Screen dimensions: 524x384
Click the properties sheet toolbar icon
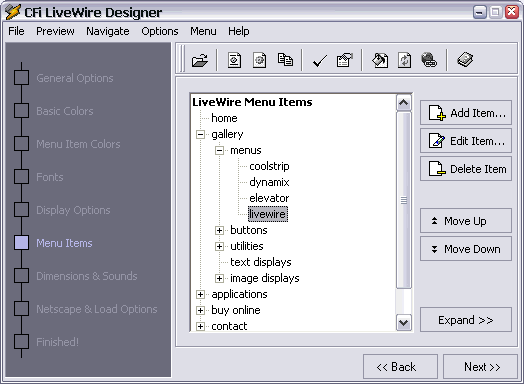(x=345, y=60)
